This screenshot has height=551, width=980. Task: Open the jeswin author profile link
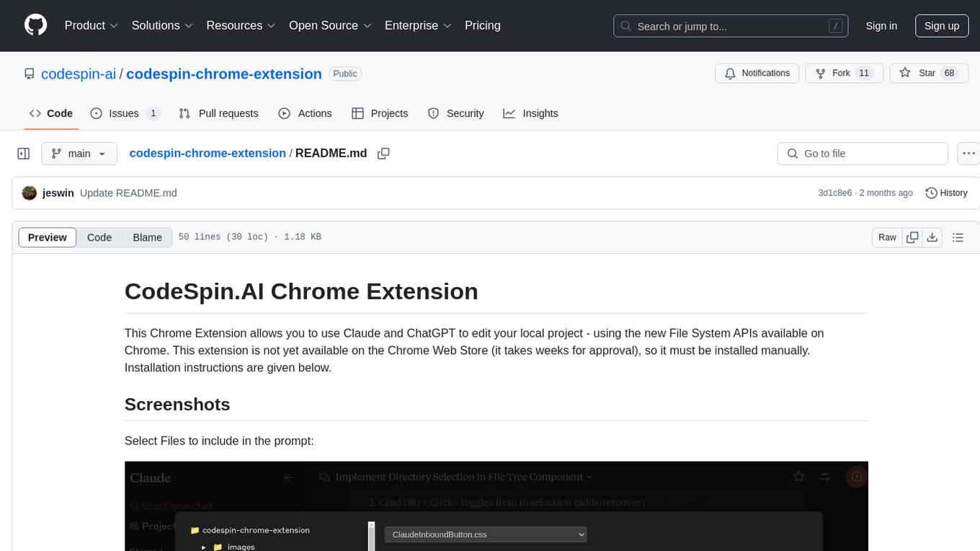click(58, 193)
